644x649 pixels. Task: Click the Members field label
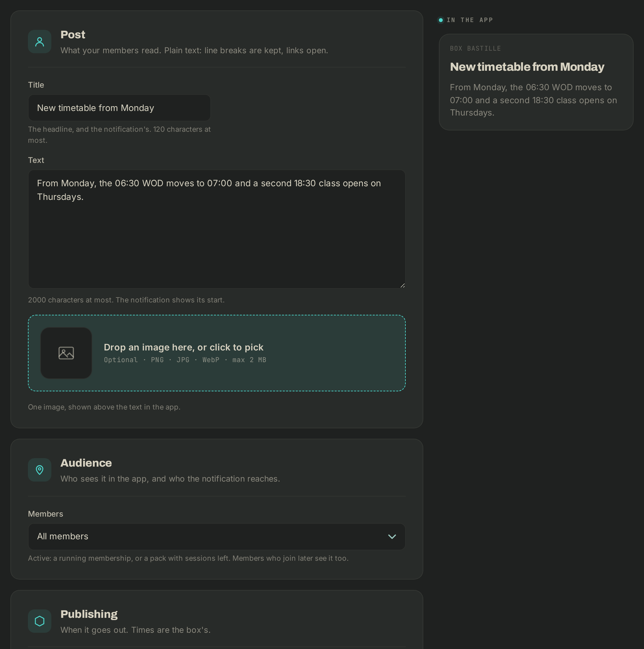45,514
